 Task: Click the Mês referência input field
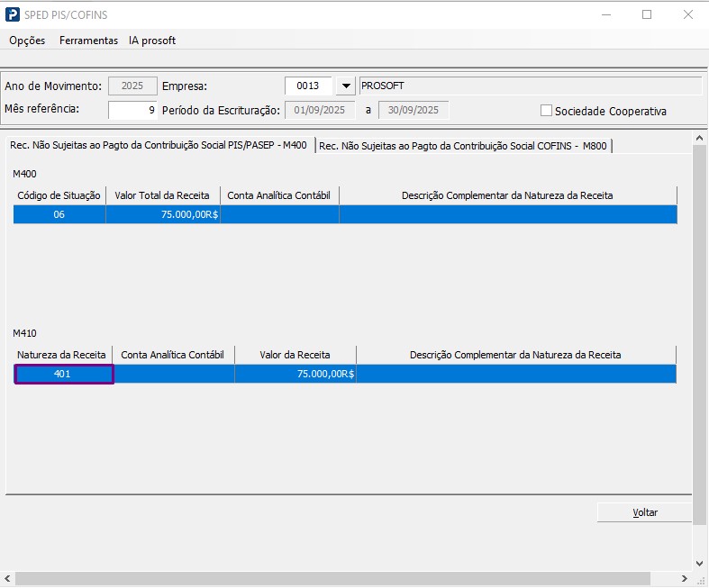[x=132, y=110]
